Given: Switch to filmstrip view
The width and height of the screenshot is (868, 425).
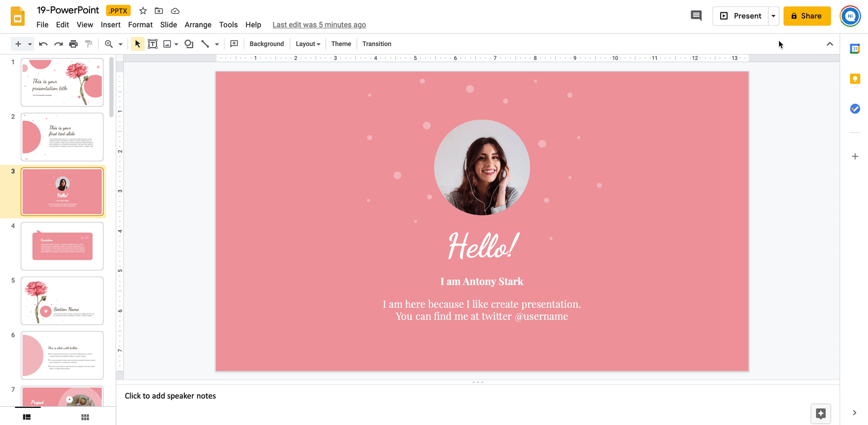Looking at the screenshot, I should (x=27, y=417).
